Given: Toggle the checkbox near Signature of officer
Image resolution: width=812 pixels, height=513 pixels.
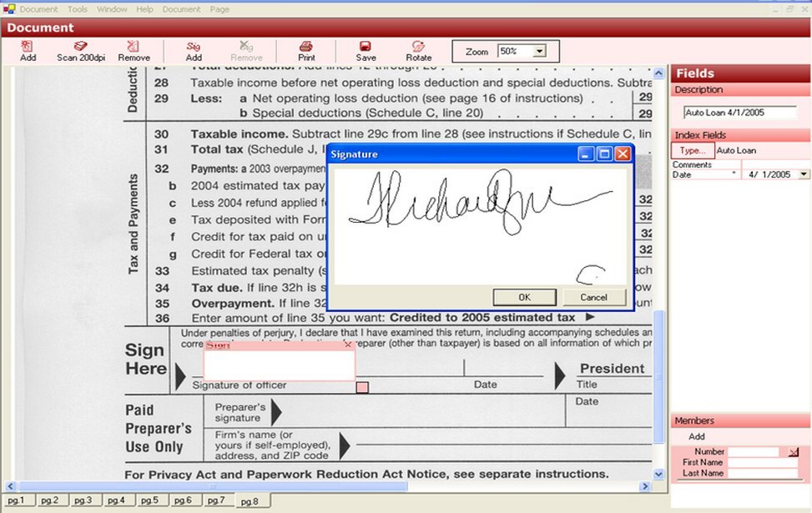Looking at the screenshot, I should click(362, 386).
